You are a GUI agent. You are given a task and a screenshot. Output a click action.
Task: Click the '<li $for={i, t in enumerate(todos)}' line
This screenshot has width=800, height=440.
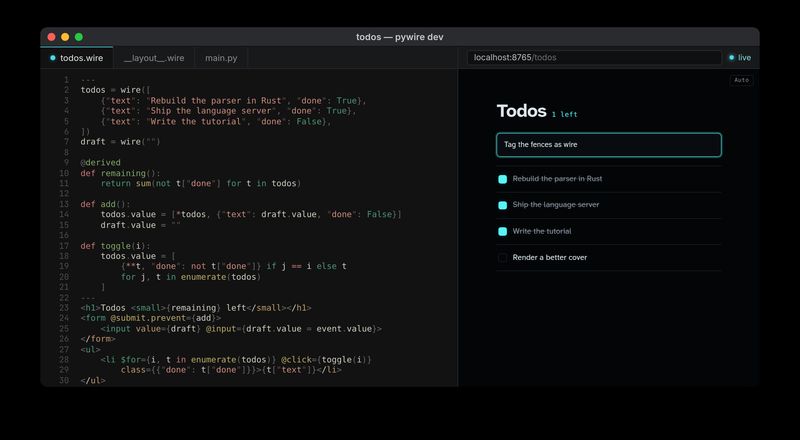pyautogui.click(x=236, y=360)
